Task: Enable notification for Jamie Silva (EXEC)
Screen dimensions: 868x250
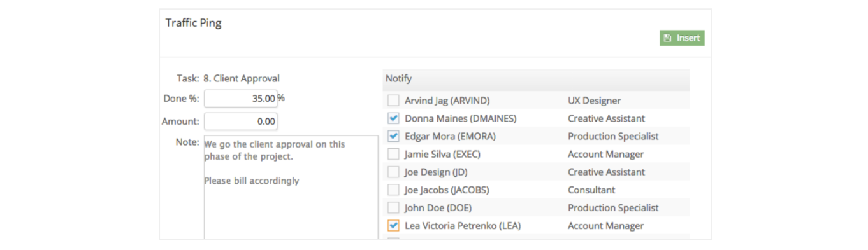Action: tap(393, 154)
